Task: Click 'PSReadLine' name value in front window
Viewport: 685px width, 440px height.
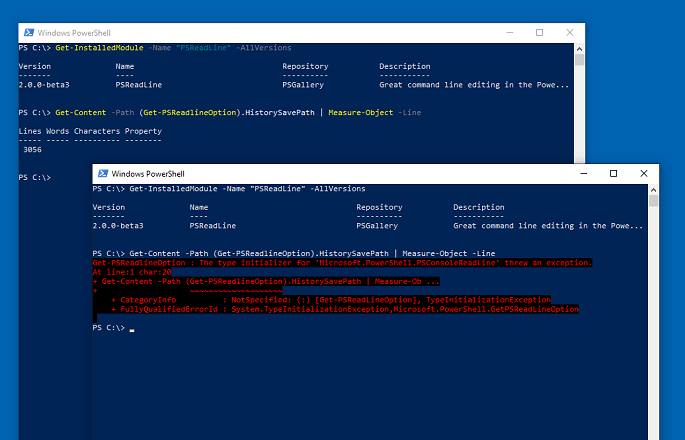Action: pyautogui.click(x=213, y=226)
